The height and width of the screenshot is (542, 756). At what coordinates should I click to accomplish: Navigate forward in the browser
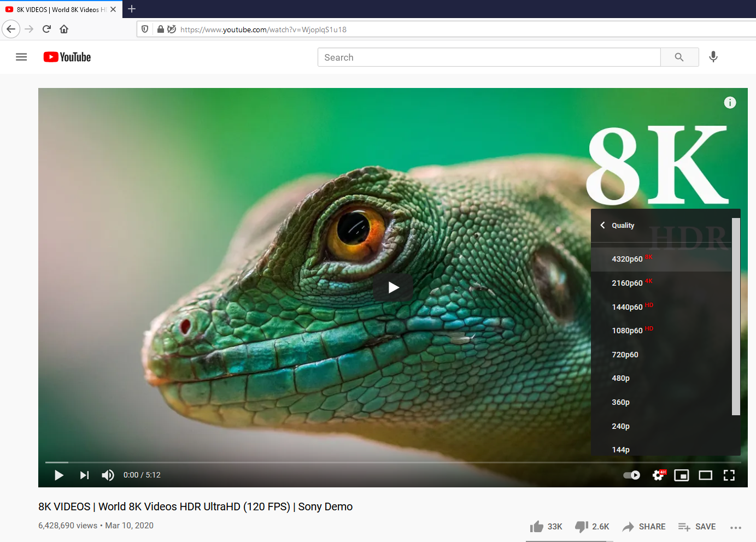[29, 29]
